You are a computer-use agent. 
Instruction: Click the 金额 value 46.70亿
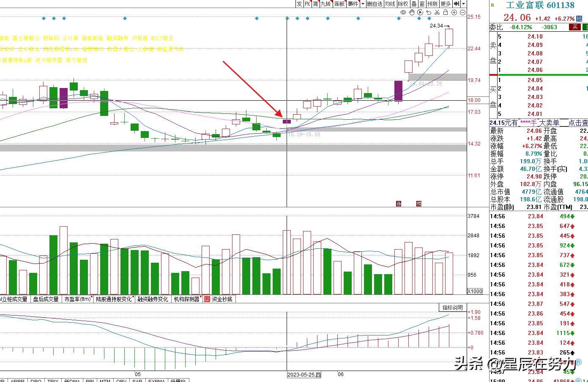[531, 169]
